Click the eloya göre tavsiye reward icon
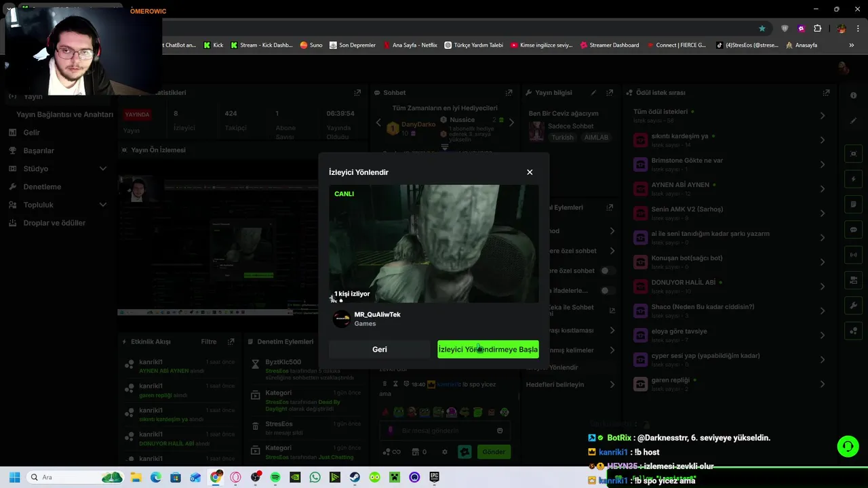The image size is (868, 488). click(640, 335)
